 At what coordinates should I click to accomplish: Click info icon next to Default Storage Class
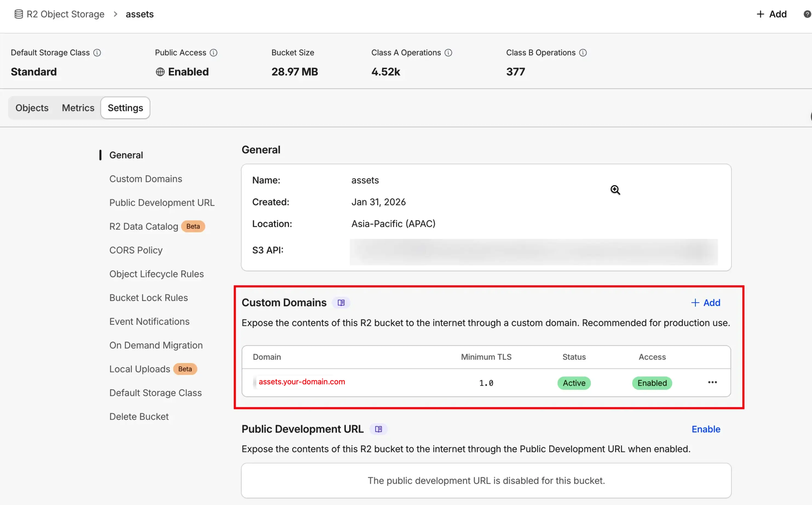coord(97,53)
